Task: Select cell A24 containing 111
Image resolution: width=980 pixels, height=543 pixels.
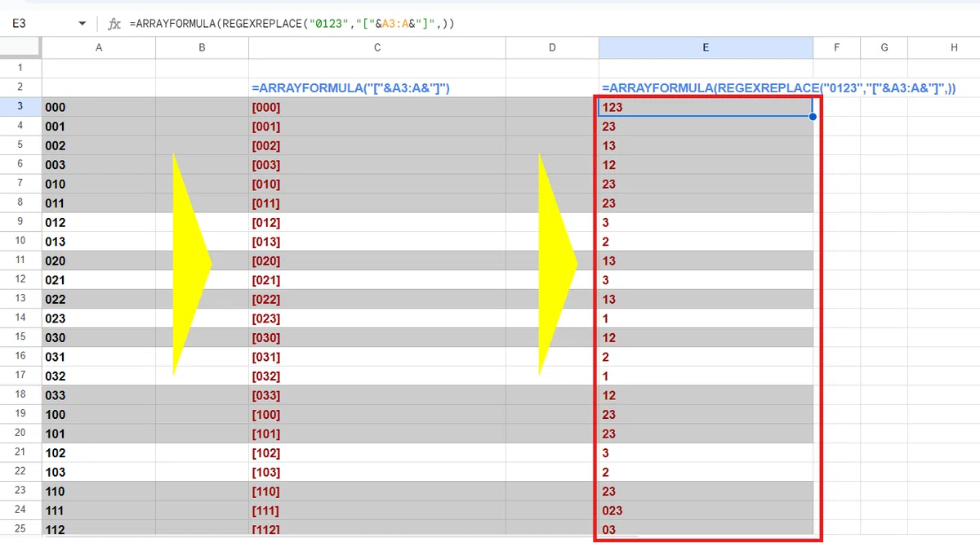Action: [x=99, y=510]
